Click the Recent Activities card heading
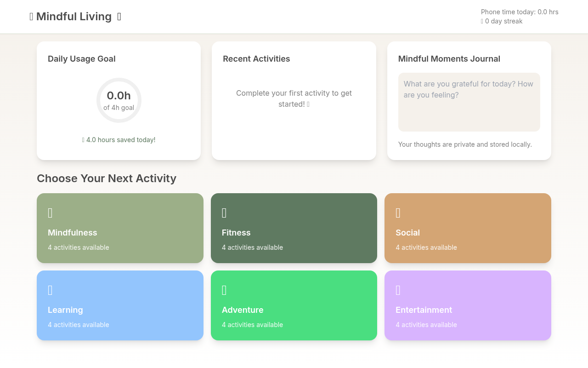The height and width of the screenshot is (368, 588). [256, 59]
